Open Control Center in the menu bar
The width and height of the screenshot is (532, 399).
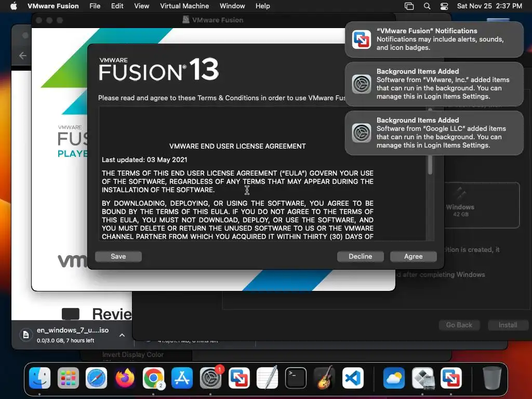pyautogui.click(x=444, y=6)
